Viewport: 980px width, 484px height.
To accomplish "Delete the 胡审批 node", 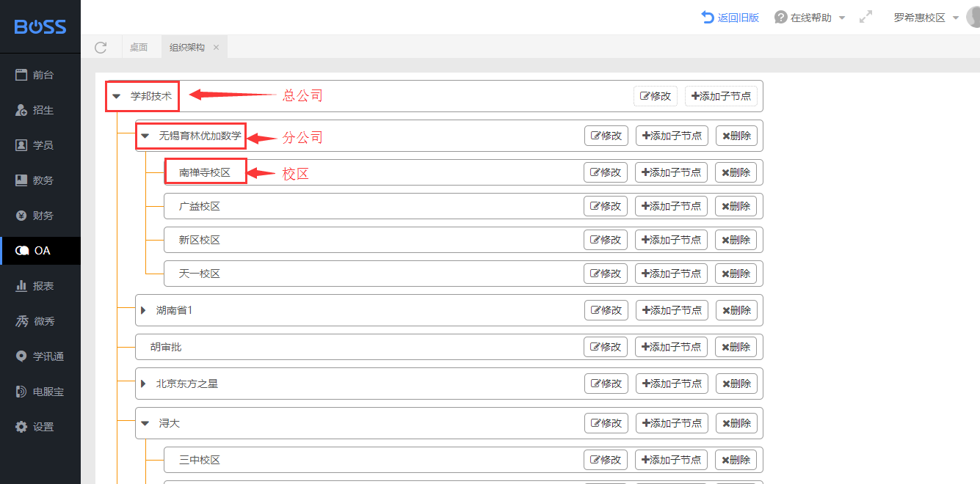I will click(x=736, y=347).
